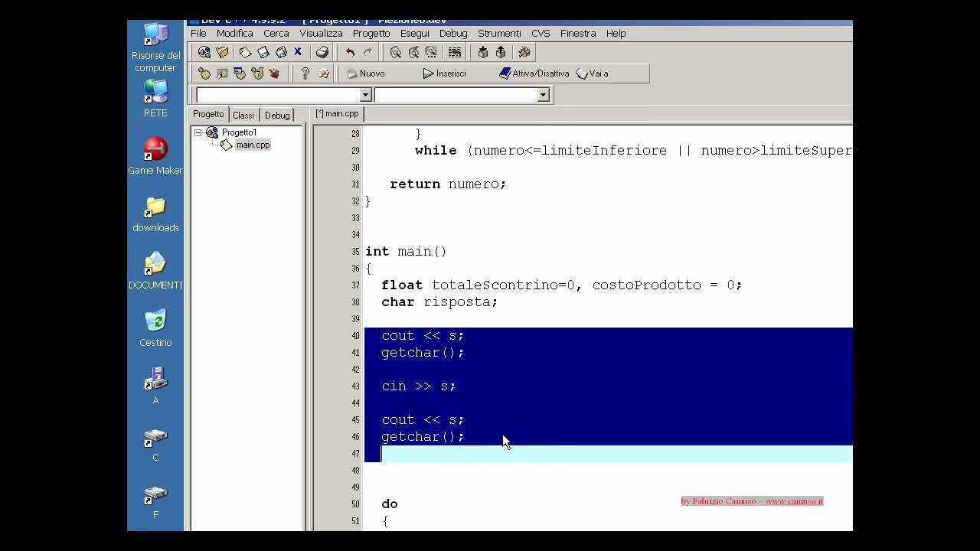Open the Progetto menu
Image resolution: width=980 pixels, height=551 pixels.
pos(371,33)
